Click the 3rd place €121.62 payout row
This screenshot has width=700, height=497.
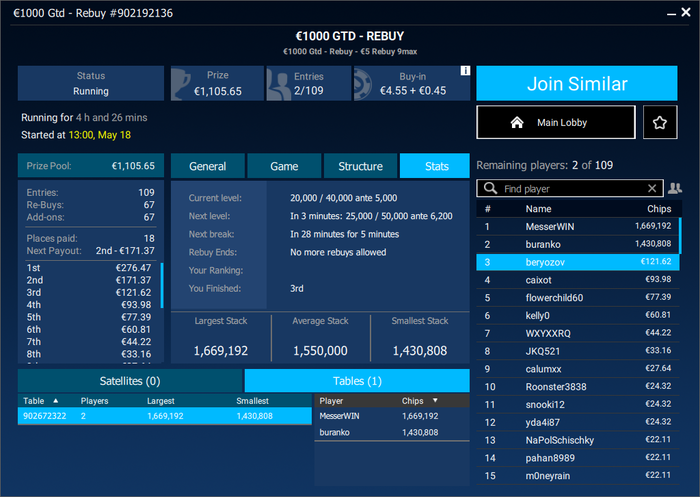pyautogui.click(x=88, y=292)
